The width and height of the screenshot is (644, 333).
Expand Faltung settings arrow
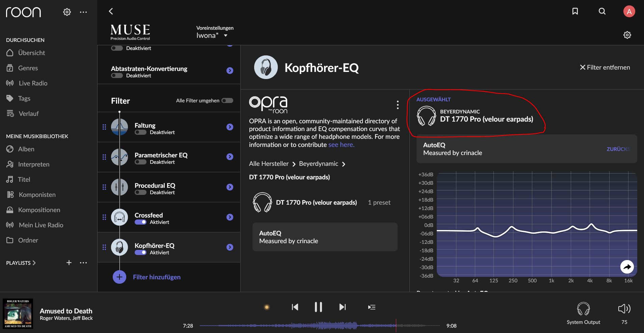tap(230, 127)
